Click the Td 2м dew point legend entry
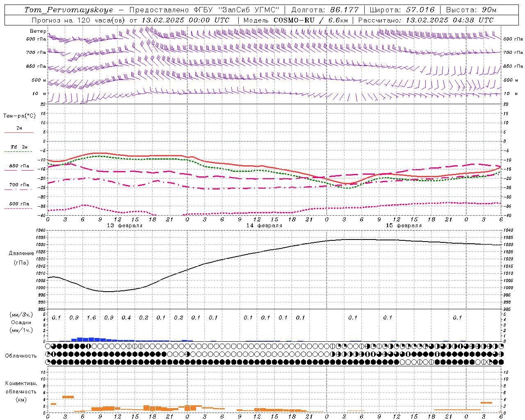 click(x=19, y=147)
